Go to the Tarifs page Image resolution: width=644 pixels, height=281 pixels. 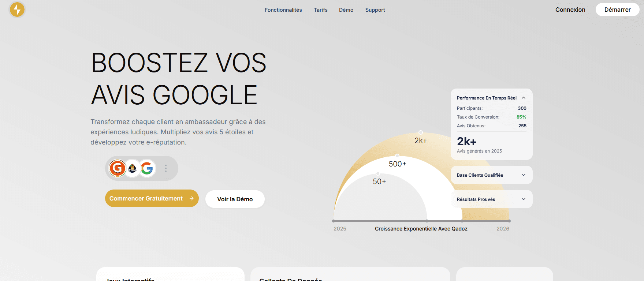coord(320,10)
